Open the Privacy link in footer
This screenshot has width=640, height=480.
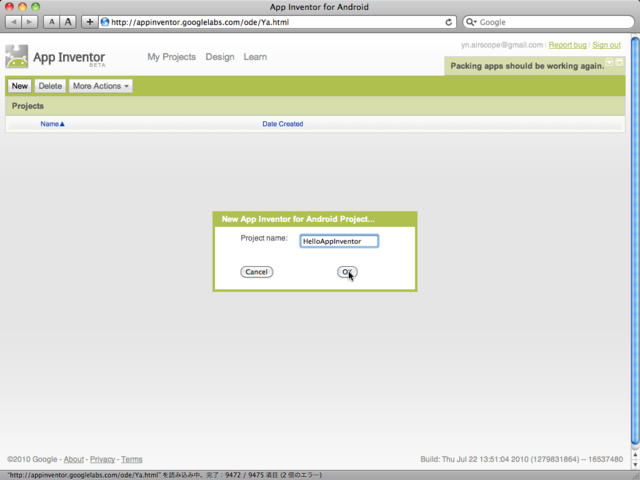tap(102, 459)
